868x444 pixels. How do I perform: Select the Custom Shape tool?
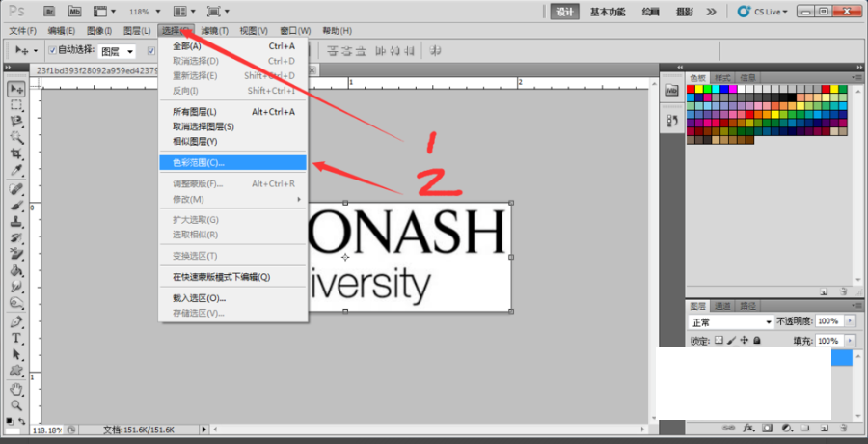tap(16, 371)
